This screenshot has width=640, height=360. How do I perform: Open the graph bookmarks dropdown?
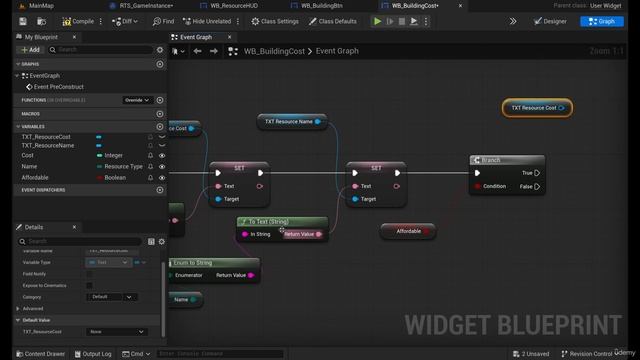coord(178,51)
